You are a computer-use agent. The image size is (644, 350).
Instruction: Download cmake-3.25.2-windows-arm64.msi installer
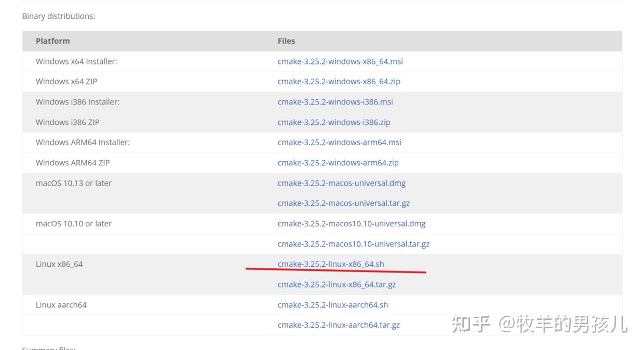click(x=340, y=142)
